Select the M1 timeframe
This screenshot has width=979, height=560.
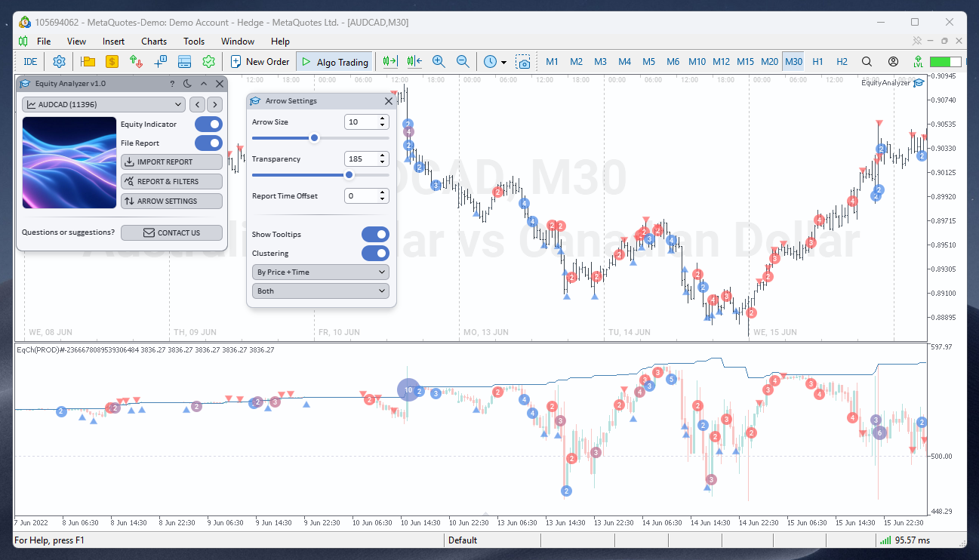pyautogui.click(x=552, y=62)
